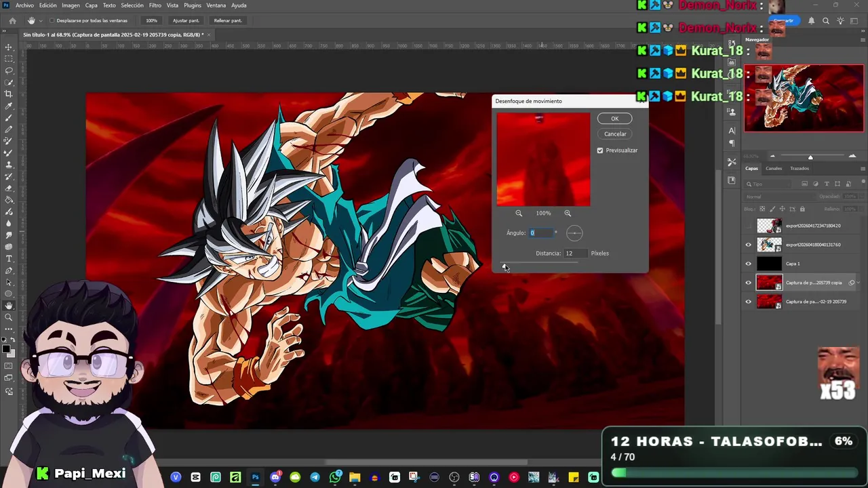This screenshot has height=488, width=868.
Task: Hide the Captura 02-19 205739 layer
Action: tap(749, 302)
